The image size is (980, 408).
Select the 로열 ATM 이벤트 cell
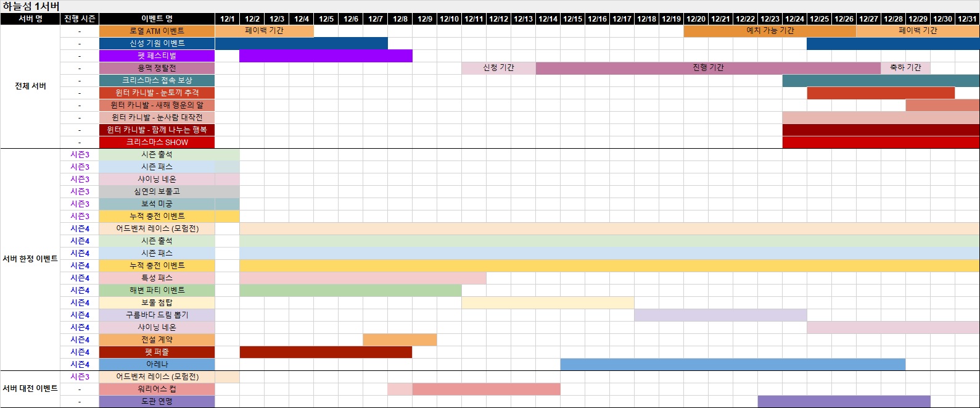(x=157, y=31)
